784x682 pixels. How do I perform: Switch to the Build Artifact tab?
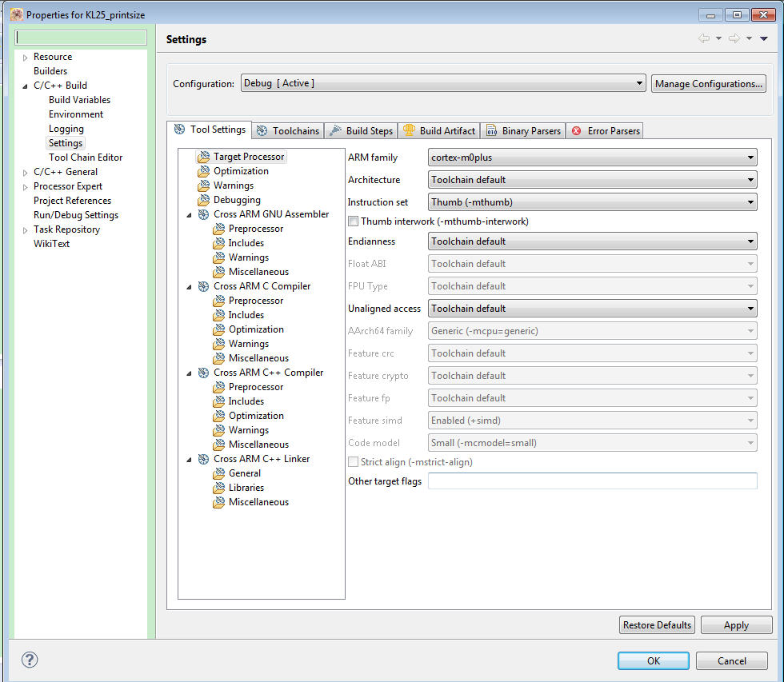[x=439, y=131]
